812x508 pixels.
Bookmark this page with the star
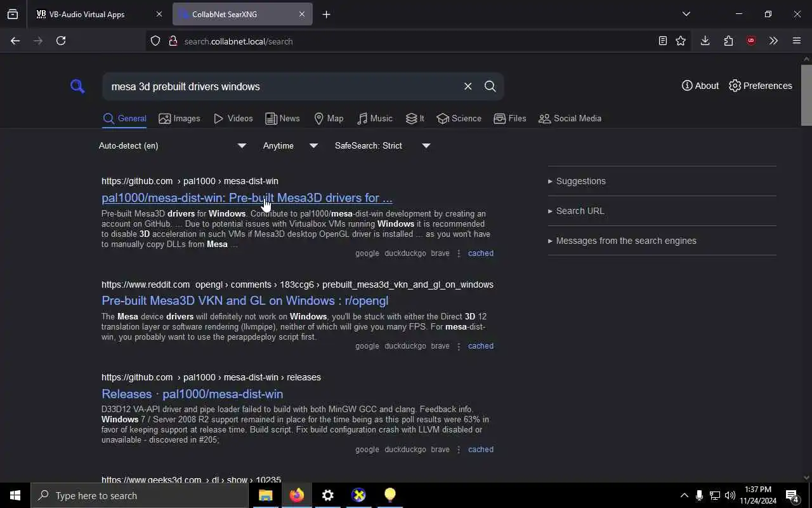tap(681, 41)
